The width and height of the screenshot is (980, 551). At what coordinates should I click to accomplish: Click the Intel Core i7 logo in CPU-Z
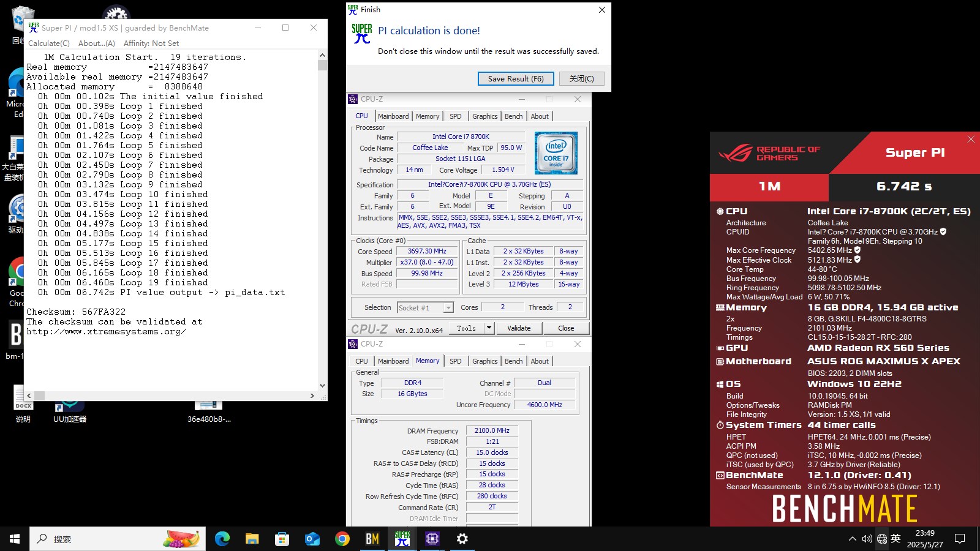[556, 153]
